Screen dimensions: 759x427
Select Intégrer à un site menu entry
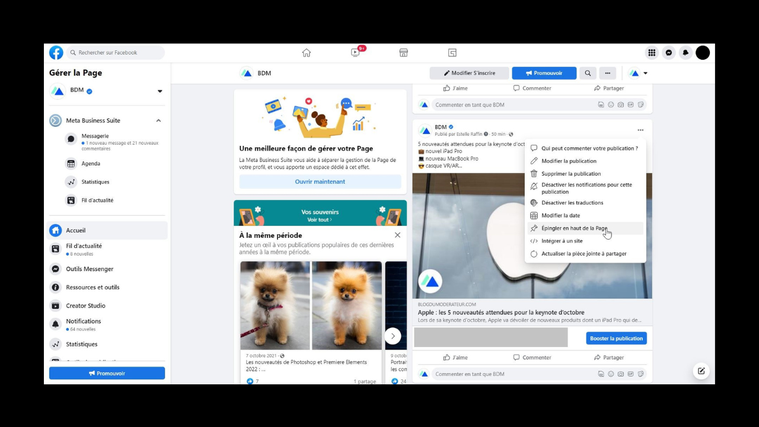tap(585, 241)
